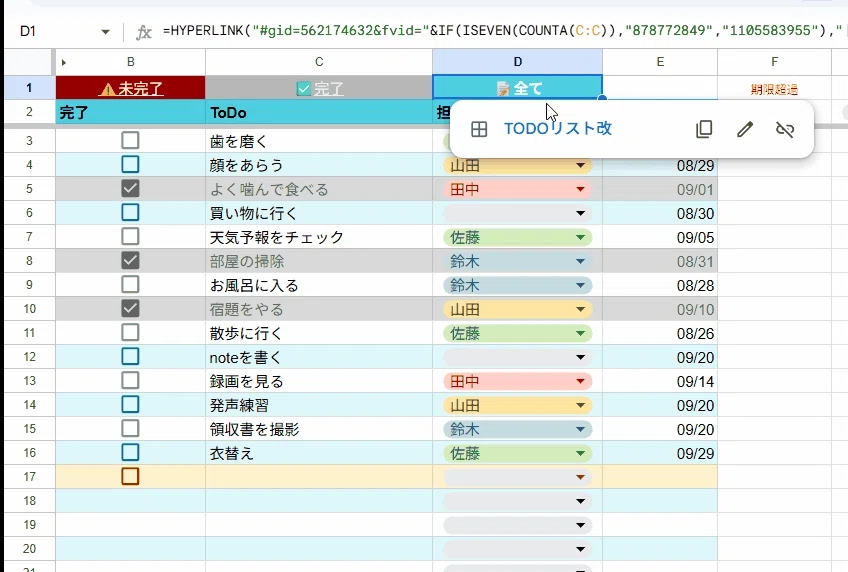
Task: Check the noteを書く checkbox
Action: (x=130, y=356)
